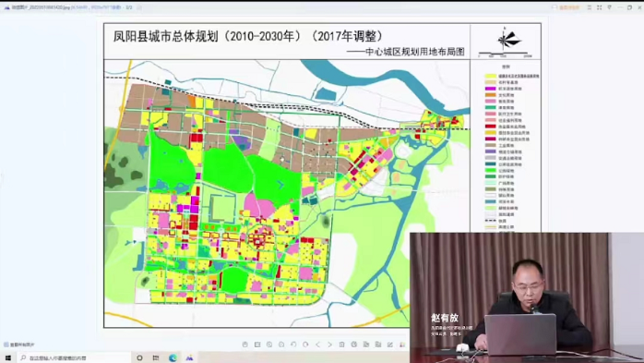Open Task View on the Windows taskbar
Screen dimensions: 644x363
click(x=156, y=357)
